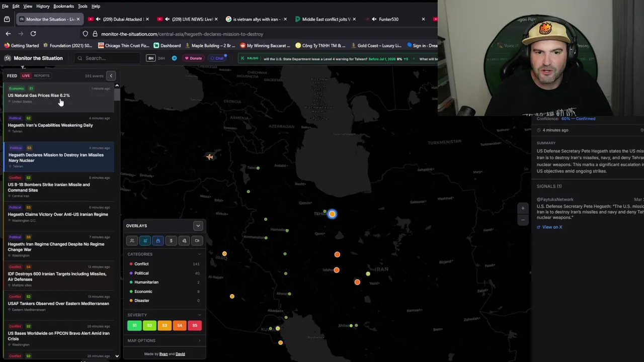Open the File menu
The height and width of the screenshot is (362, 644).
[x=5, y=6]
